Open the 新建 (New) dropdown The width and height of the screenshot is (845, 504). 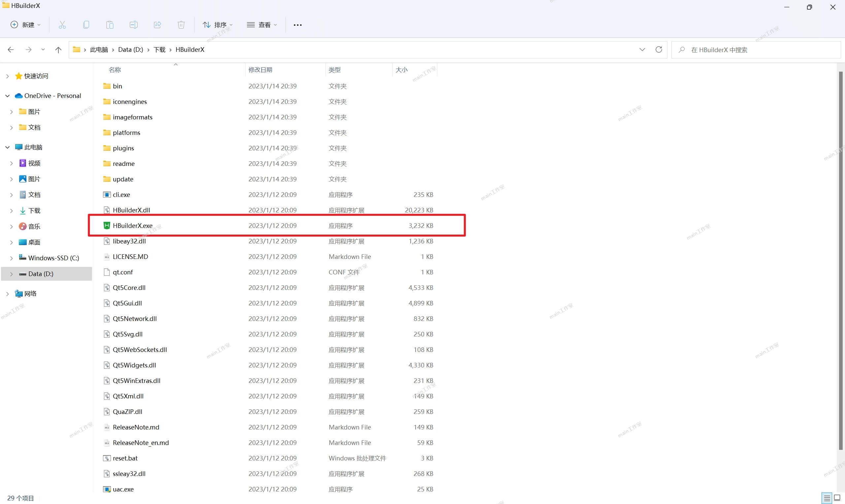[25, 25]
